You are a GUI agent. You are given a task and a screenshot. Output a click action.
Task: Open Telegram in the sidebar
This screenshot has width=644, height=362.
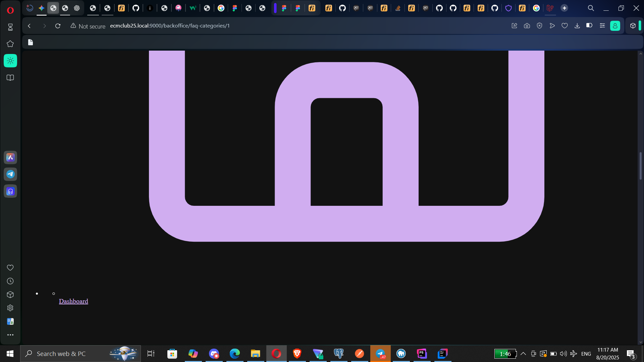(x=10, y=174)
